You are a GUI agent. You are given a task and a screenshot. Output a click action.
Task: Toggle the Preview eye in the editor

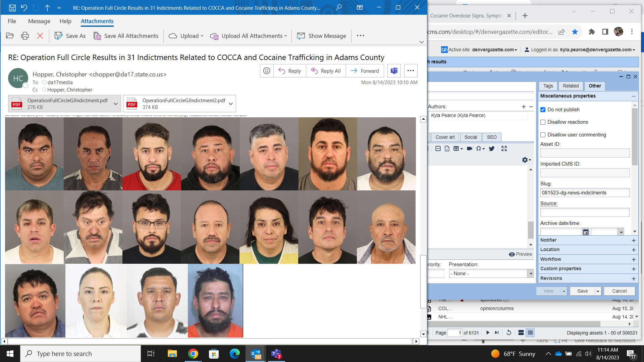(x=521, y=254)
